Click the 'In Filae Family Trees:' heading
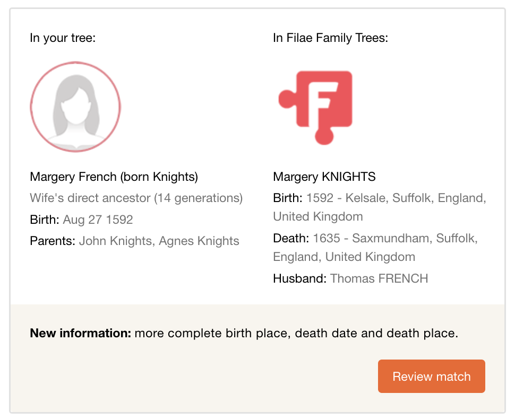This screenshot has height=420, width=515. click(330, 38)
